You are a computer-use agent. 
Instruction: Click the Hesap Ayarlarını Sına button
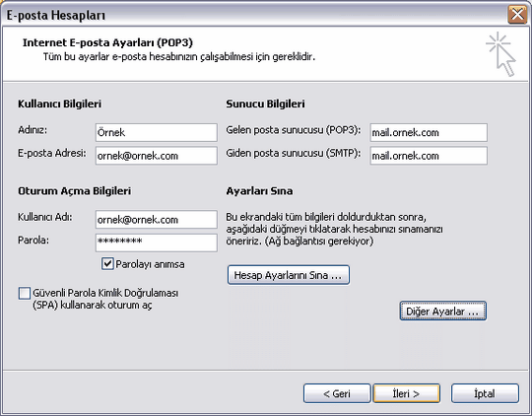click(289, 275)
